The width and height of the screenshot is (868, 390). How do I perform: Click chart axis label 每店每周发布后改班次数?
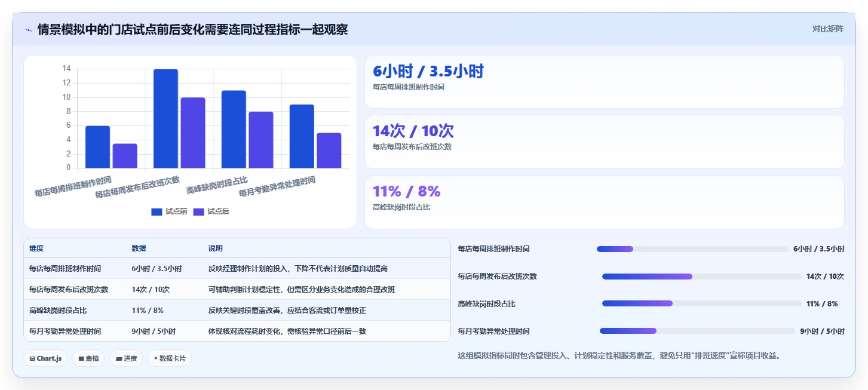click(137, 187)
